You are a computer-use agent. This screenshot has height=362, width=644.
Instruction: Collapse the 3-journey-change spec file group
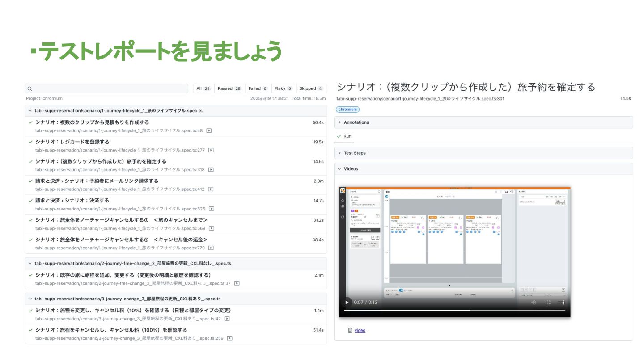coord(30,299)
